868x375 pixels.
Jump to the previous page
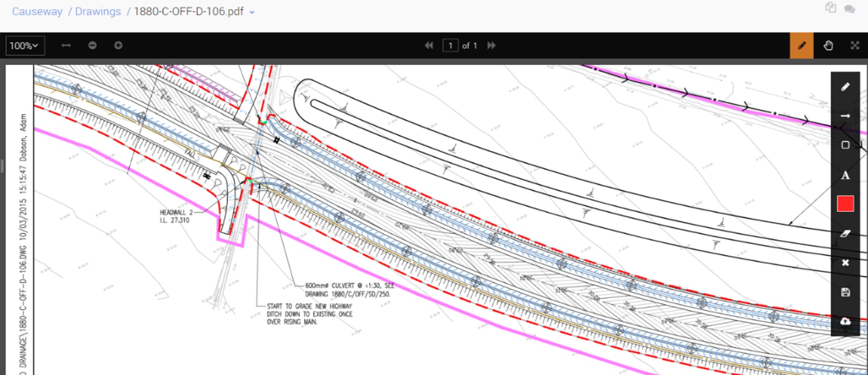[x=429, y=45]
